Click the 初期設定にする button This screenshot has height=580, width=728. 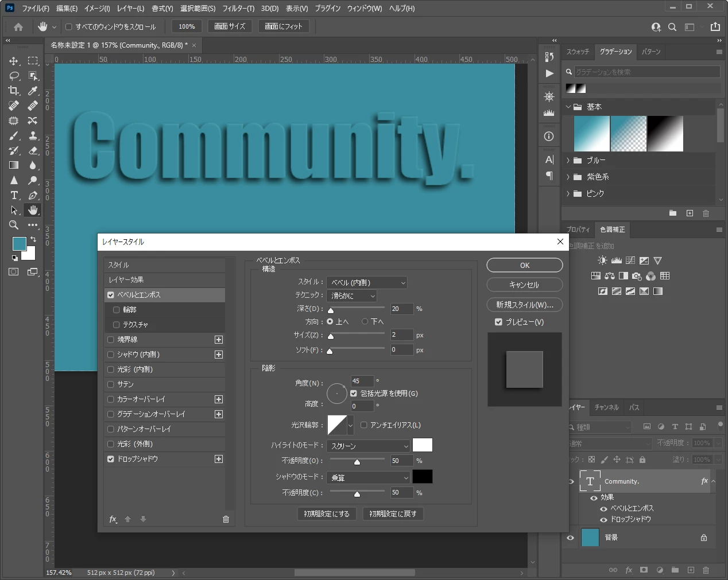tap(327, 514)
